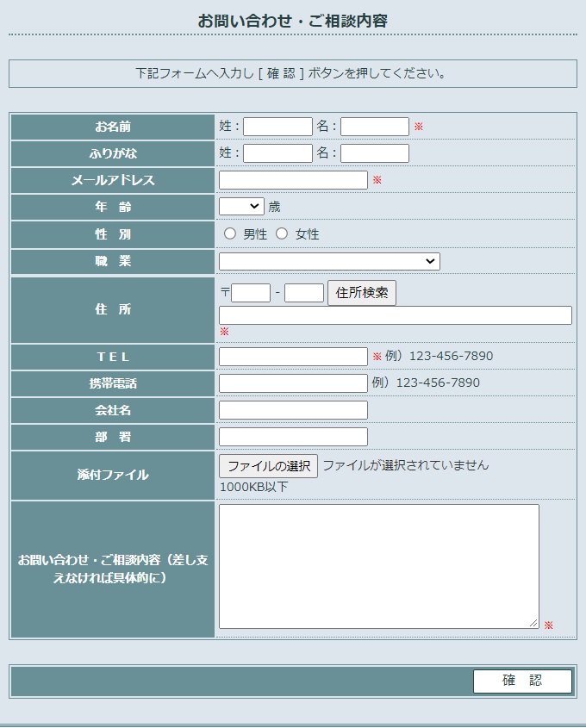Viewport: 586px width, 728px height.
Task: Select the 女性 radio button
Action: point(282,233)
